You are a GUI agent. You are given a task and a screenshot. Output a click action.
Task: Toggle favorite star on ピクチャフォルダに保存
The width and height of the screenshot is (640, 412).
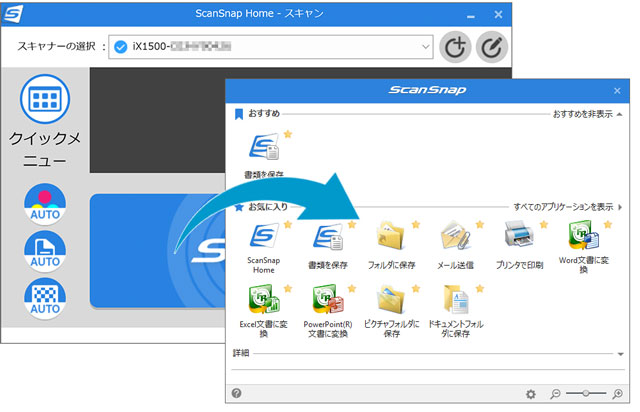tap(416, 289)
